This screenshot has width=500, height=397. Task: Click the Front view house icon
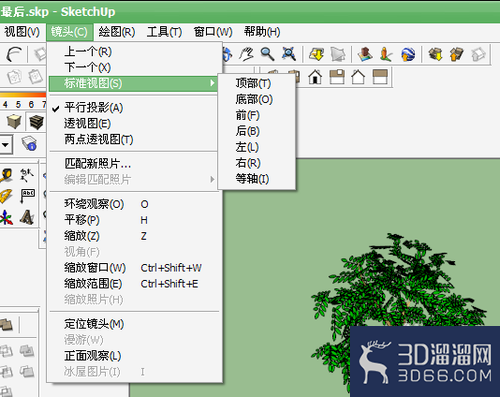315,77
